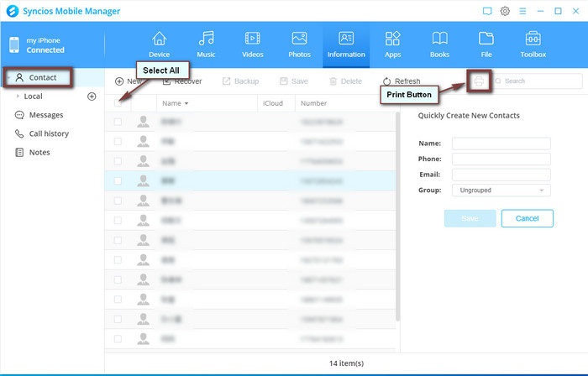Click the New contact button
The width and height of the screenshot is (588, 376).
[x=128, y=81]
